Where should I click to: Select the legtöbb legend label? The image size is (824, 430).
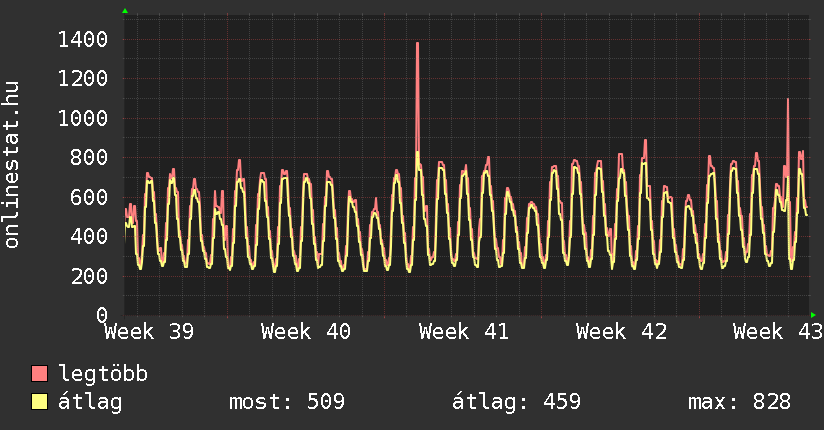pos(103,375)
